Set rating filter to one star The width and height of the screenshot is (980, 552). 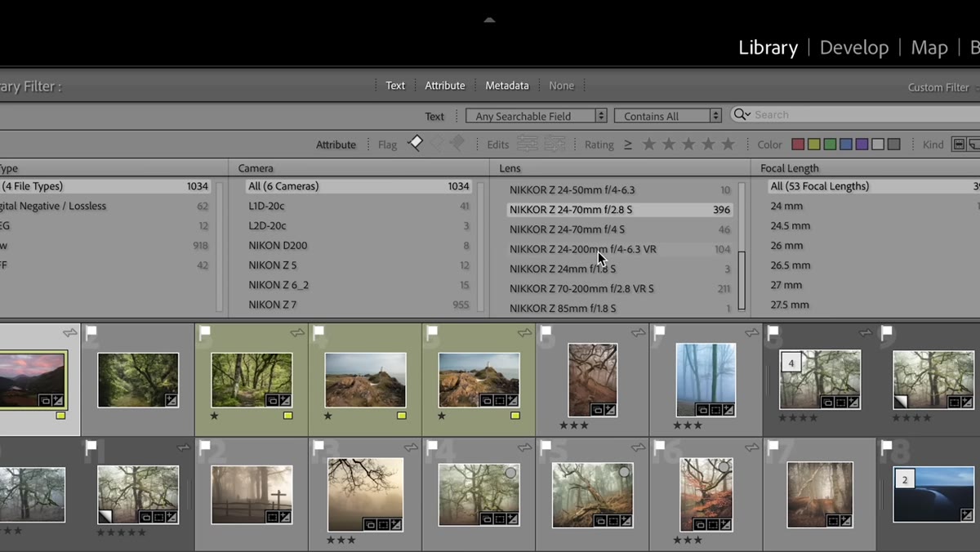(x=649, y=145)
